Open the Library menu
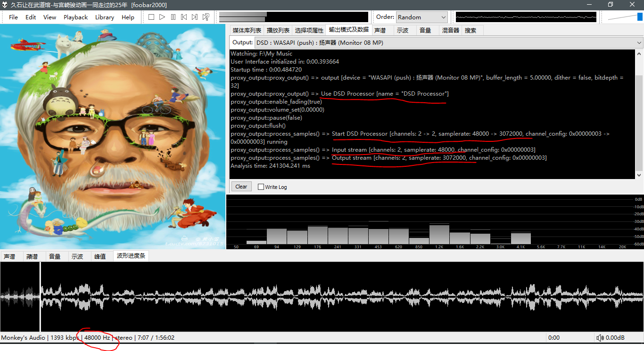Image resolution: width=644 pixels, height=351 pixels. point(104,17)
